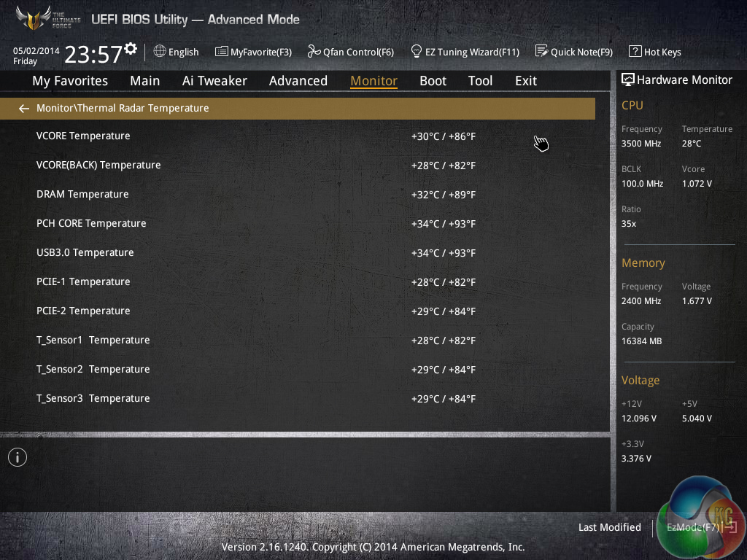The image size is (747, 560).
Task: Click the Quick Note pencil icon
Action: 541,51
